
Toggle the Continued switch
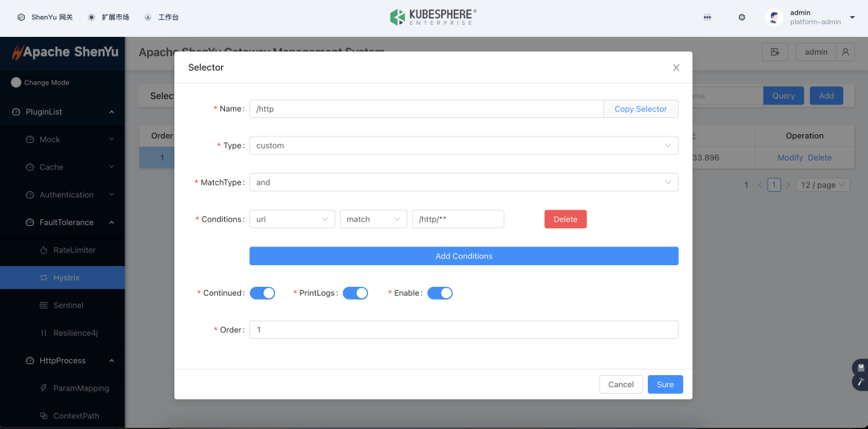point(262,292)
